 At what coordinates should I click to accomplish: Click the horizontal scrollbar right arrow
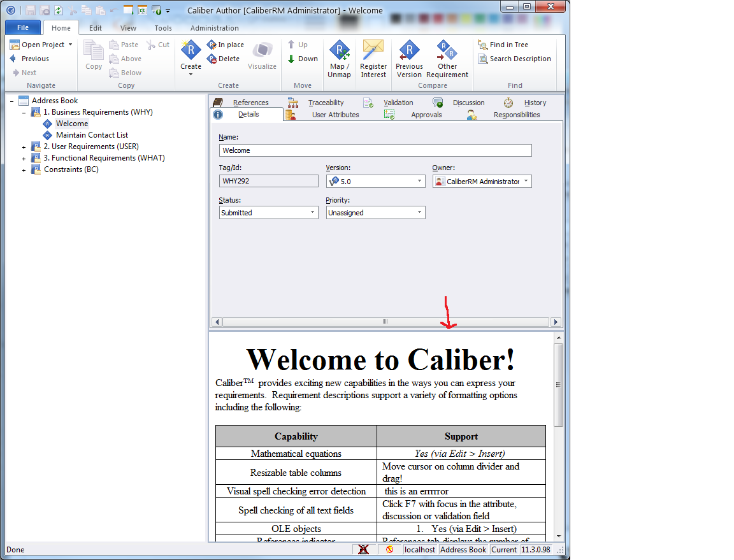tap(556, 322)
